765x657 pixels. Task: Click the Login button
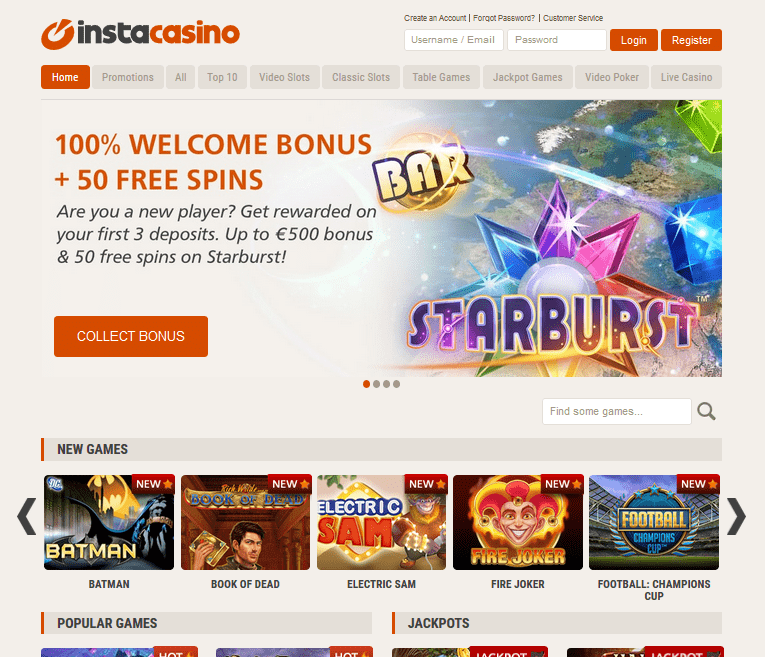click(x=634, y=40)
